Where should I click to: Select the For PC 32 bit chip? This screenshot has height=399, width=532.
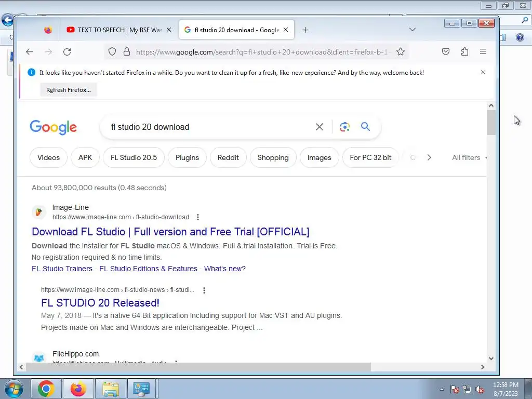370,157
